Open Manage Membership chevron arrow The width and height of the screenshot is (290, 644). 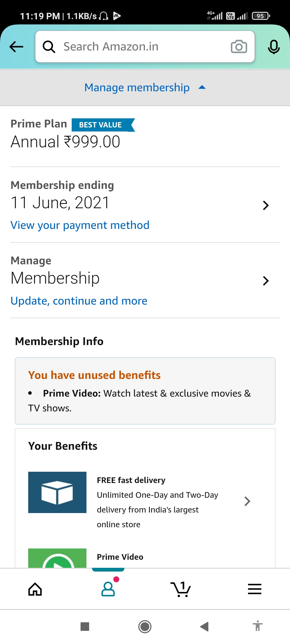(x=266, y=281)
